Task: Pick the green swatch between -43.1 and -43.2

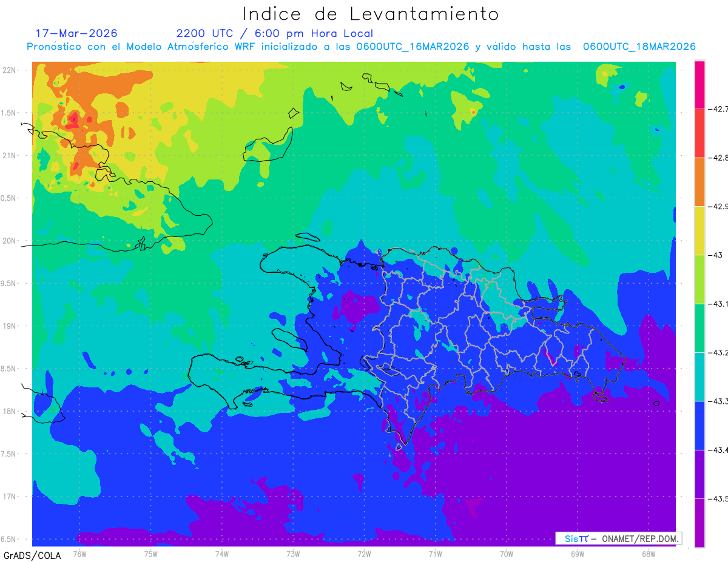Action: (699, 328)
